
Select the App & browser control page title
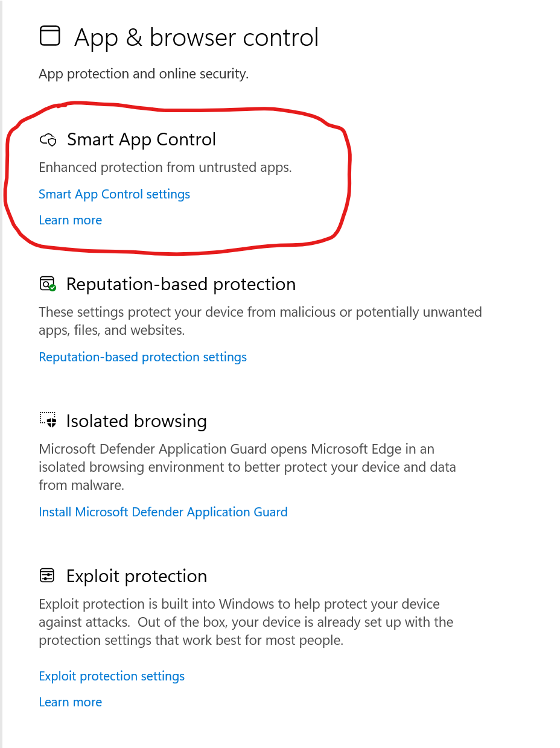(x=196, y=37)
